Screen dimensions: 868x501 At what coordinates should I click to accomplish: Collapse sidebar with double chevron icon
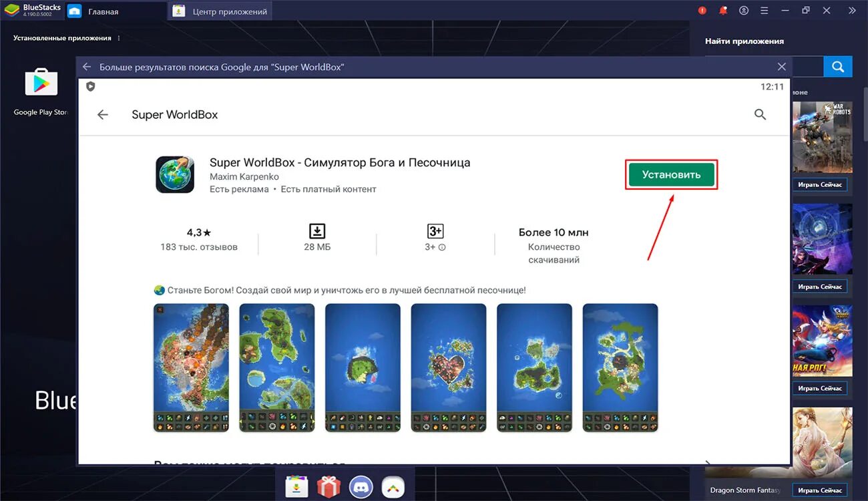[x=852, y=11]
